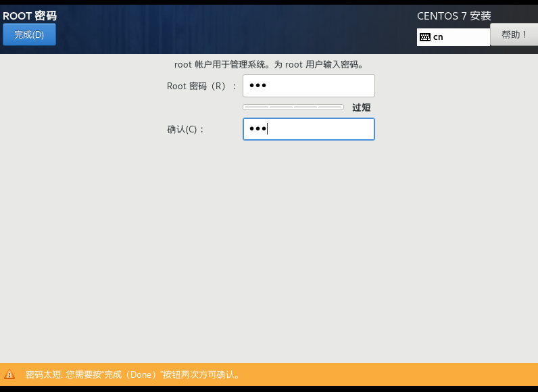Click the root 帐户用于管理系统 description text
The width and height of the screenshot is (538, 392).
[269, 64]
